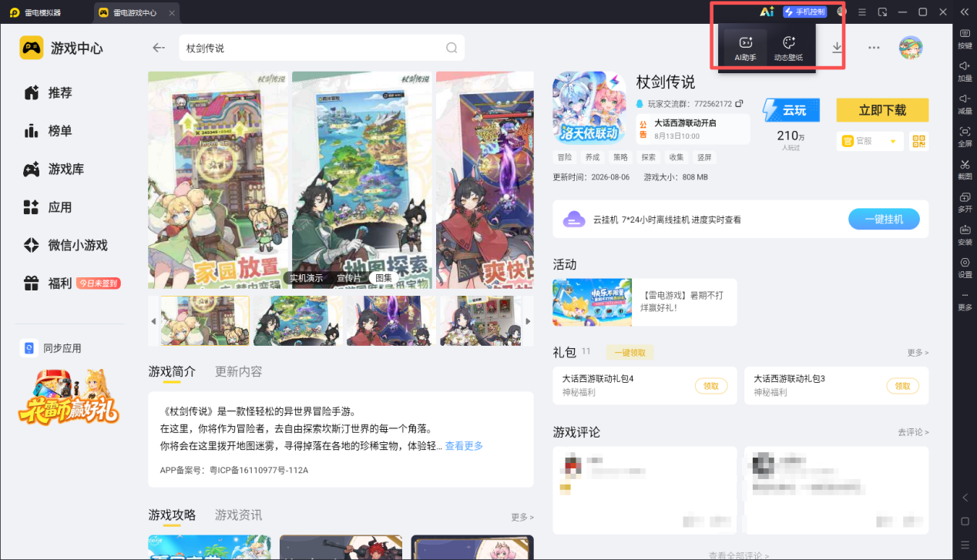The height and width of the screenshot is (560, 977).
Task: Copy the player group number 772562172
Action: [739, 103]
